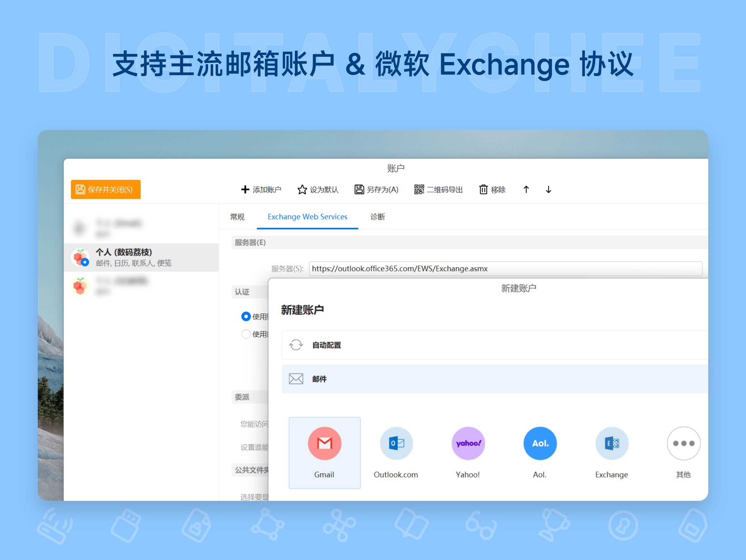Click the 添加账户 plus icon
This screenshot has height=560, width=746.
[244, 189]
